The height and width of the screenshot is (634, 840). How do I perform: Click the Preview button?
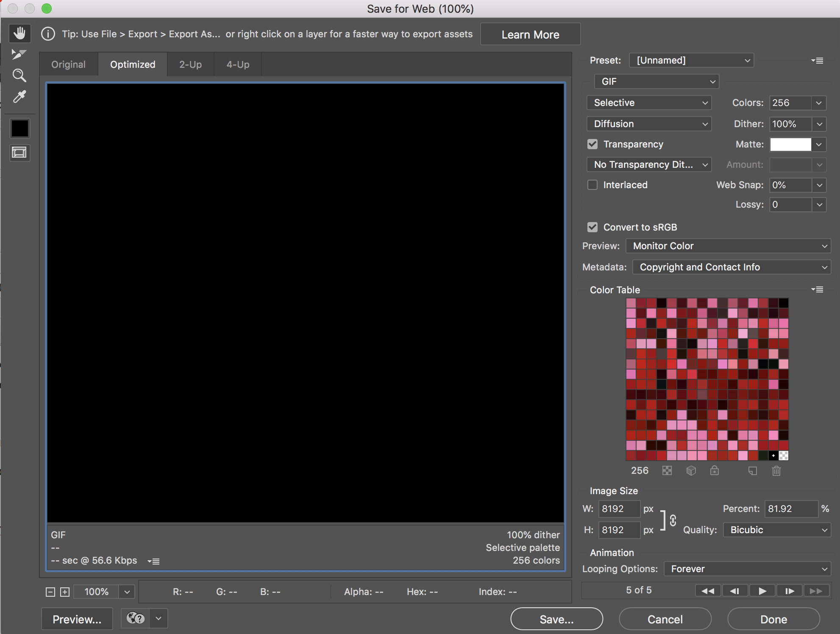(x=75, y=618)
